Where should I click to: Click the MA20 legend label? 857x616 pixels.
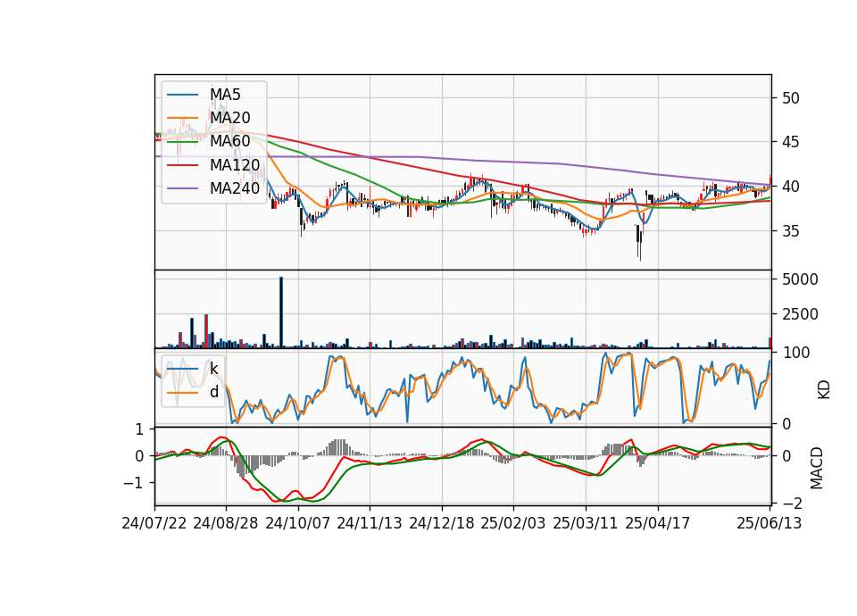pyautogui.click(x=229, y=118)
